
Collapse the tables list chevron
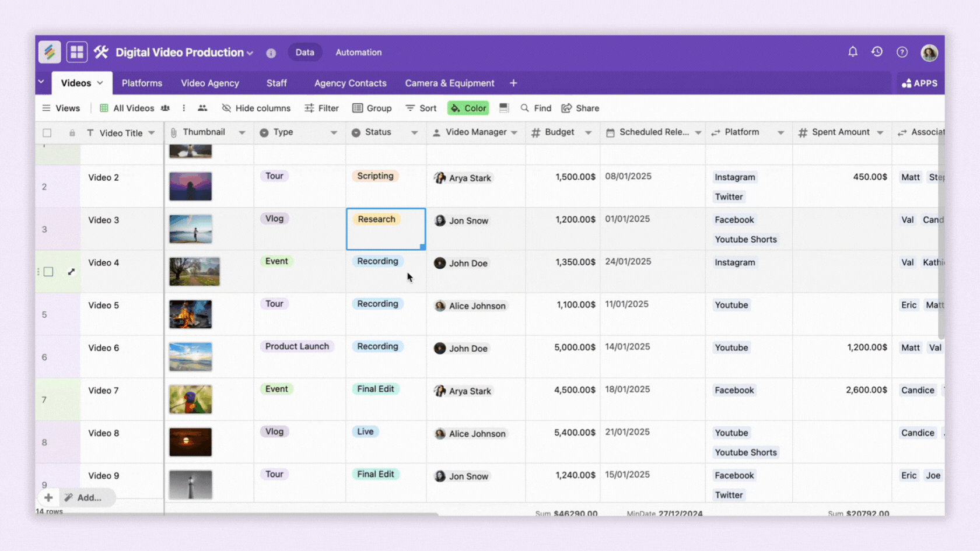(x=41, y=82)
